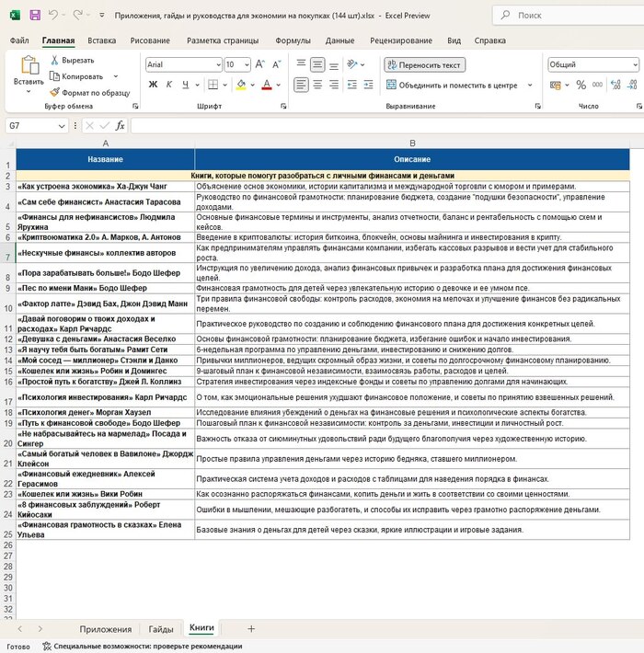Click the Save icon in title bar
644x653 pixels.
(34, 16)
